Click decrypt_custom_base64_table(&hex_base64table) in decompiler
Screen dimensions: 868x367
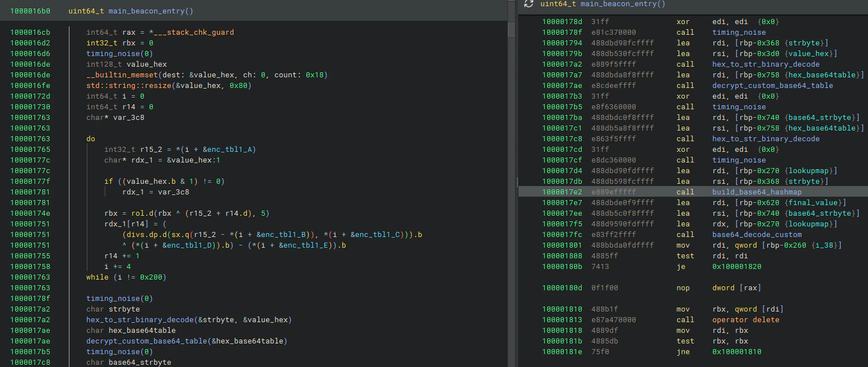point(186,341)
